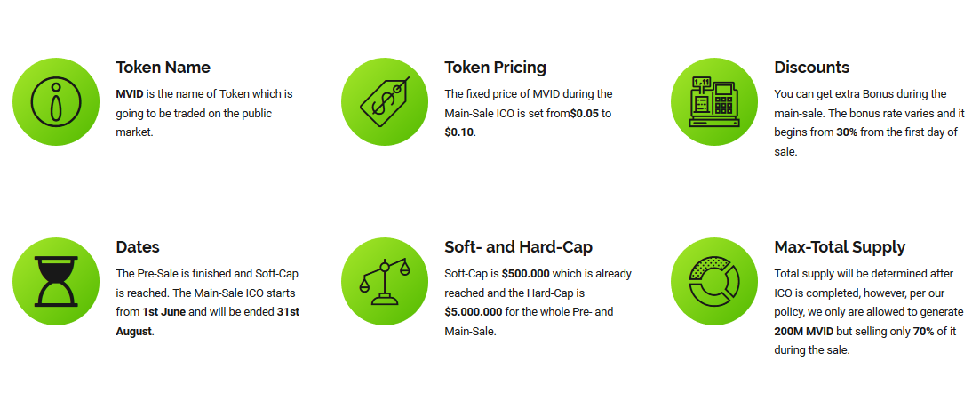This screenshot has width=980, height=393.
Task: Click the bold $5.000.000 hard-cap amount
Action: coord(473,312)
